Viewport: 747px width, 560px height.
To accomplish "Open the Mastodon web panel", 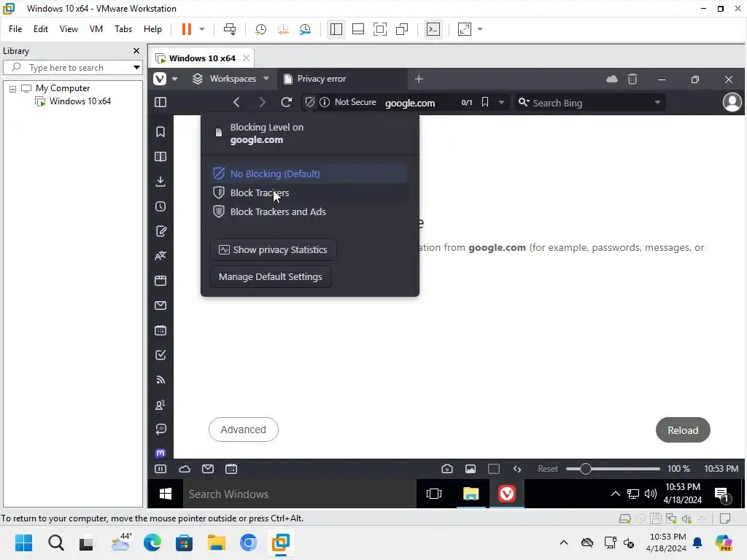I will pos(160,453).
